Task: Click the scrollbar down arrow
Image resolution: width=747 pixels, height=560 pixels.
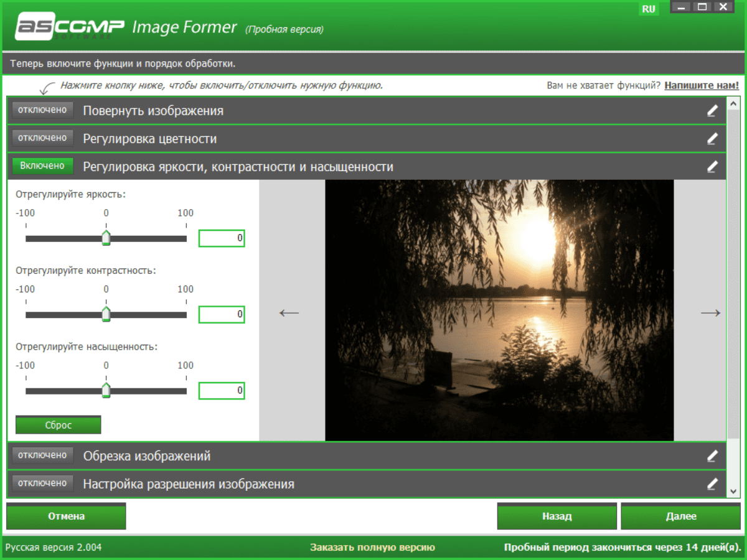Action: point(733,491)
